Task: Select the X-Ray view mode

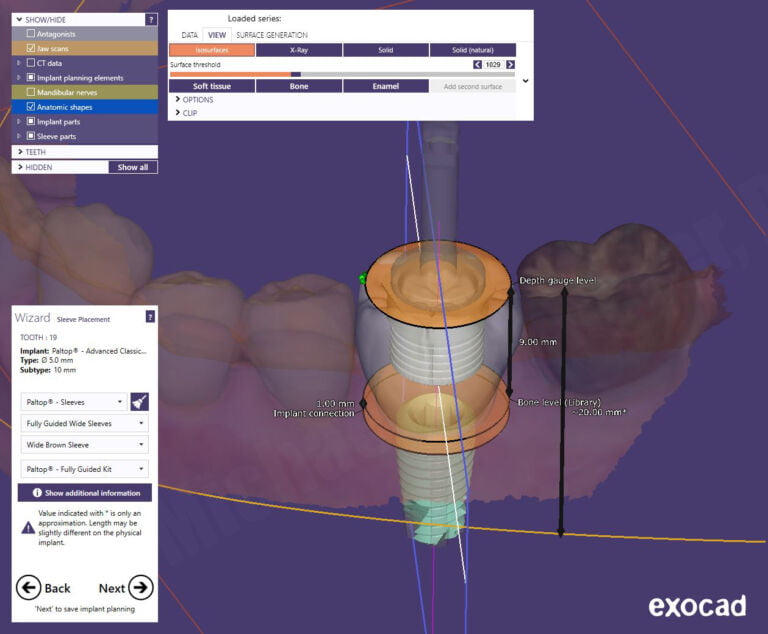Action: click(299, 50)
